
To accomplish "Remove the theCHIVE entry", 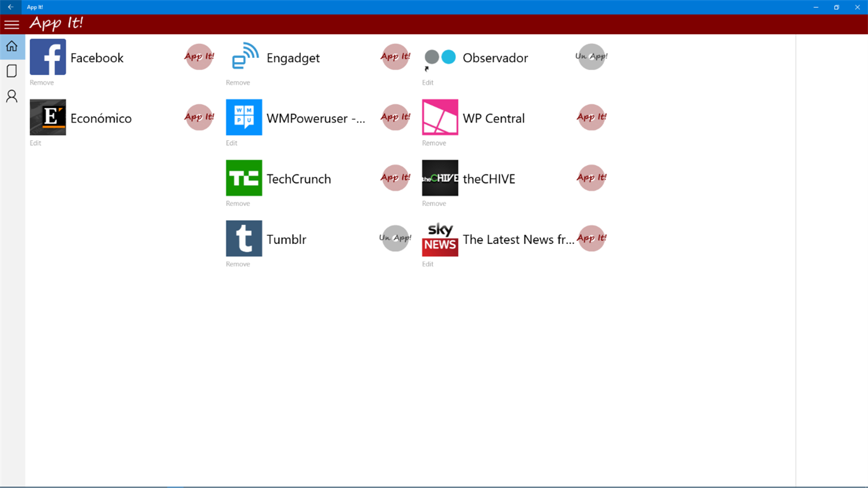I will point(434,204).
